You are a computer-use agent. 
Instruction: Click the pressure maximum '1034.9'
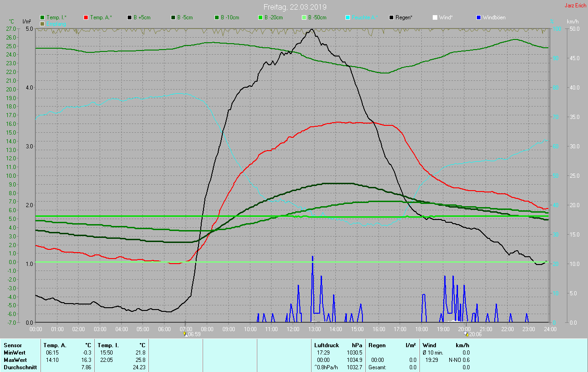355,360
